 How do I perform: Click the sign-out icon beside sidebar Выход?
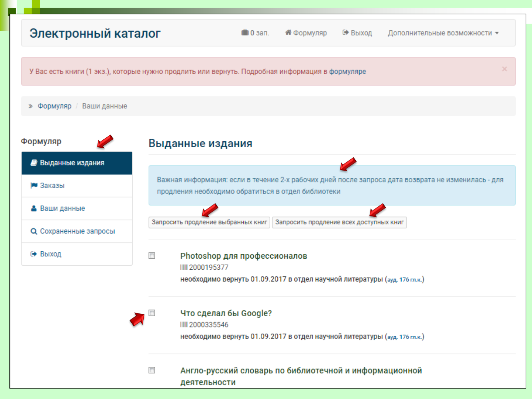pyautogui.click(x=34, y=254)
